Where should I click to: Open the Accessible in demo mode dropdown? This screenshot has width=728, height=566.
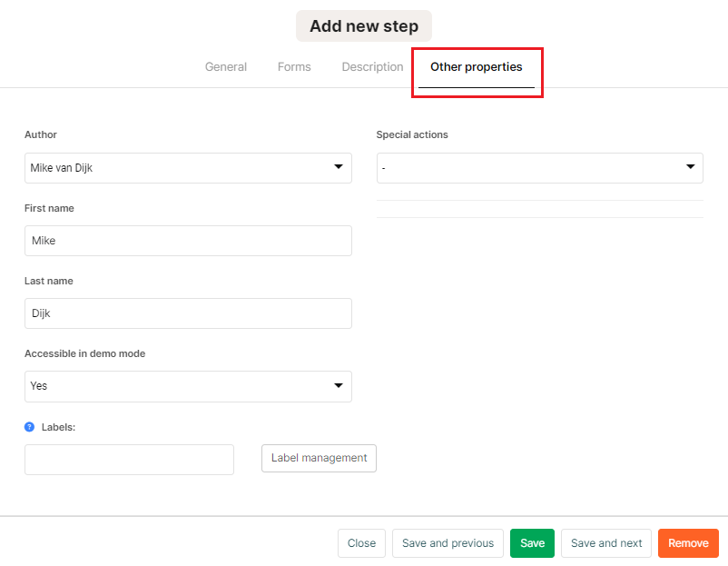coord(188,386)
